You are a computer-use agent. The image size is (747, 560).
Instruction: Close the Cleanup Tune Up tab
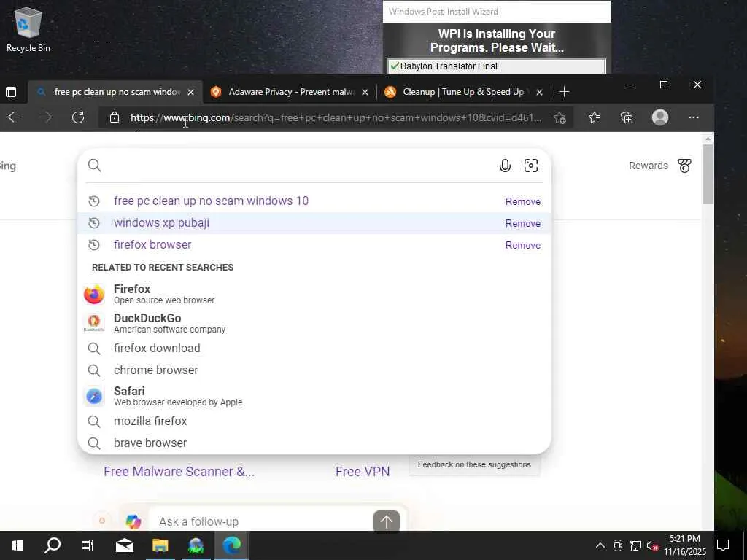coord(539,92)
